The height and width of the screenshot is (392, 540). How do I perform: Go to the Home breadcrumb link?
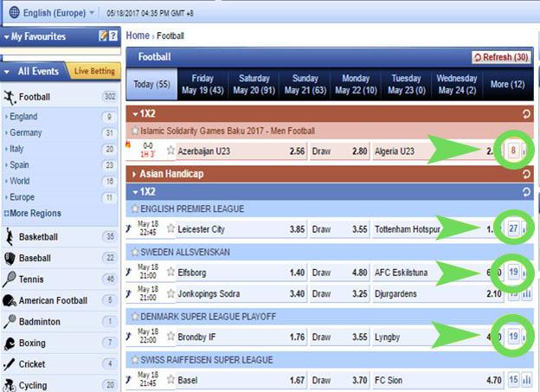tap(138, 35)
